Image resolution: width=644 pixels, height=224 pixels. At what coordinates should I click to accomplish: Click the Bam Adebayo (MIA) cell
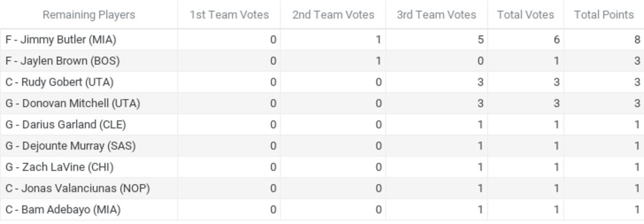63,210
